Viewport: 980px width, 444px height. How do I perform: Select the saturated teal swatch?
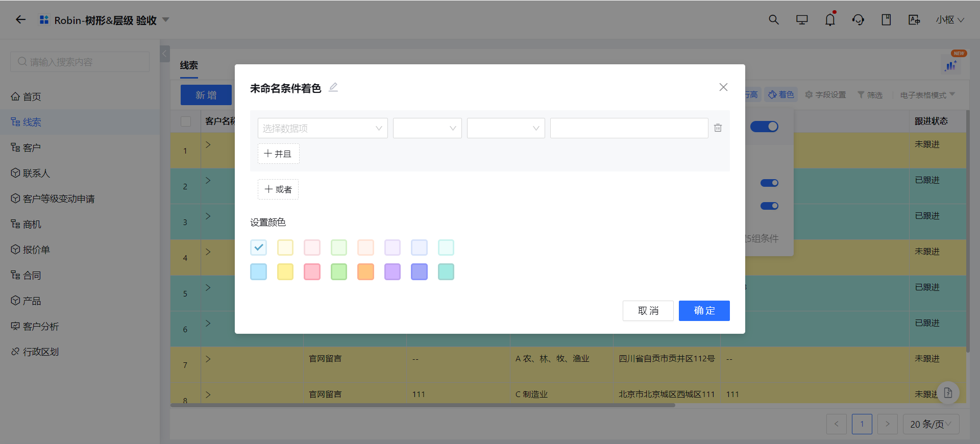(x=446, y=272)
